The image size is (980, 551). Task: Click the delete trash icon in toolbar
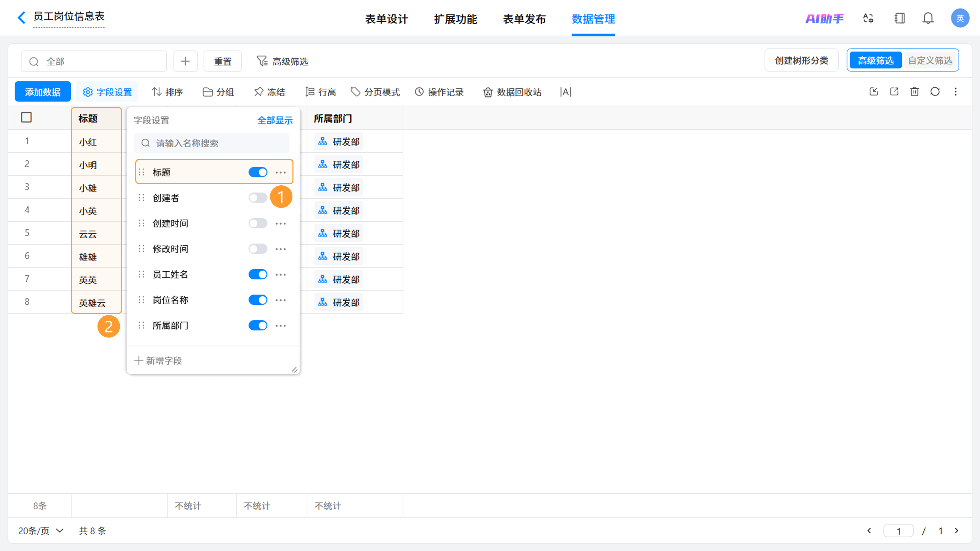pyautogui.click(x=915, y=91)
